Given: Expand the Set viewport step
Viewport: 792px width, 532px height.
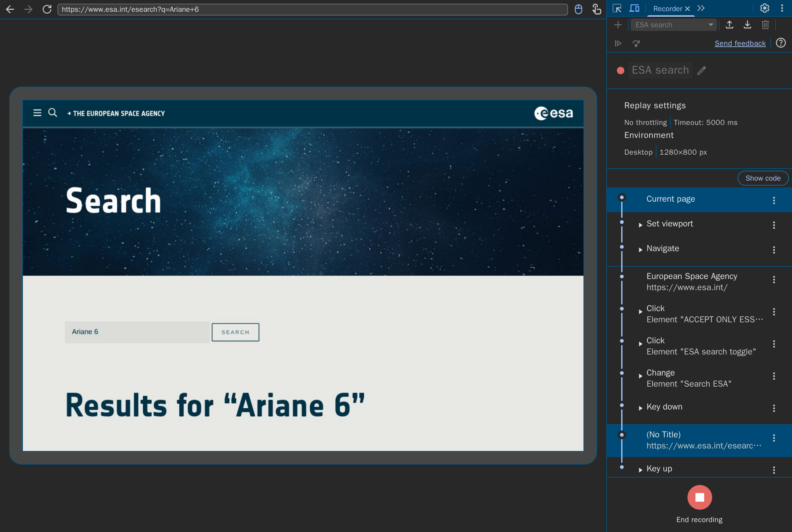Looking at the screenshot, I should pyautogui.click(x=640, y=225).
